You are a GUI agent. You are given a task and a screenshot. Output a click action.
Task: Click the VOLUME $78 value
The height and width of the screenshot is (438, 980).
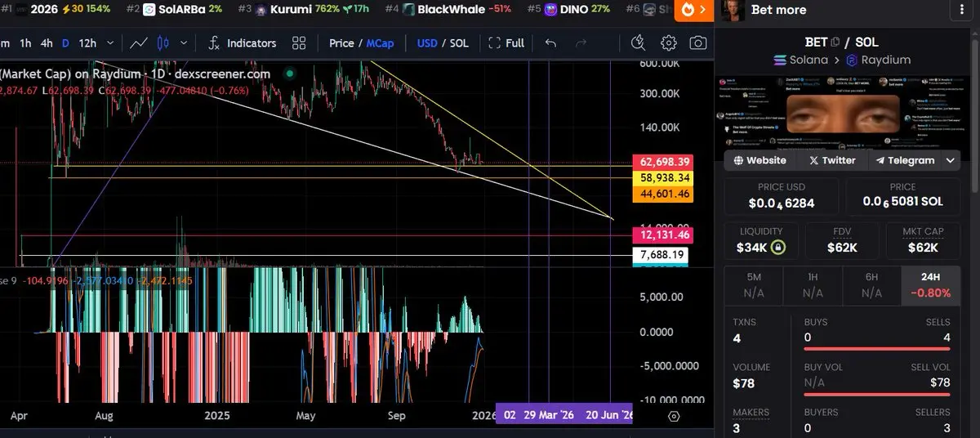[742, 383]
